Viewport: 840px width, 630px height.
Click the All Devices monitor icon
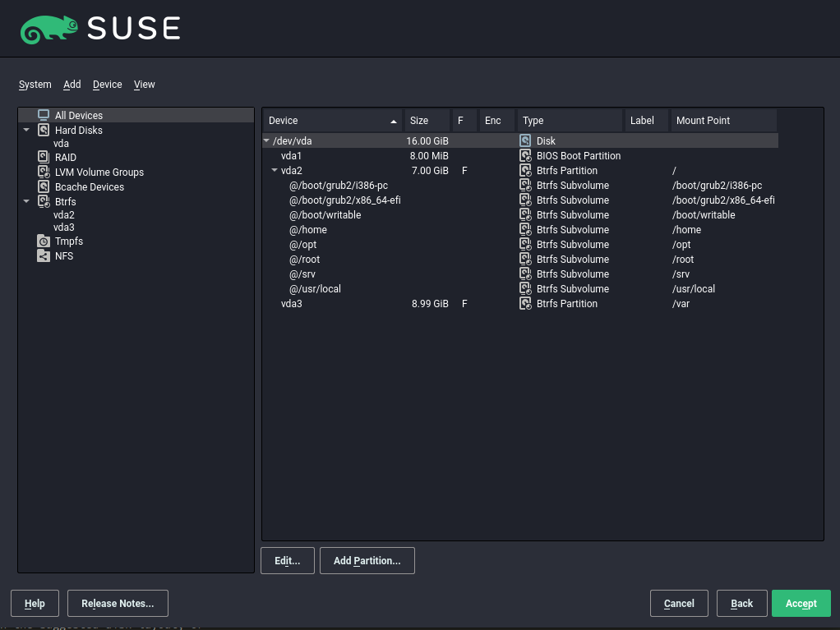click(44, 116)
